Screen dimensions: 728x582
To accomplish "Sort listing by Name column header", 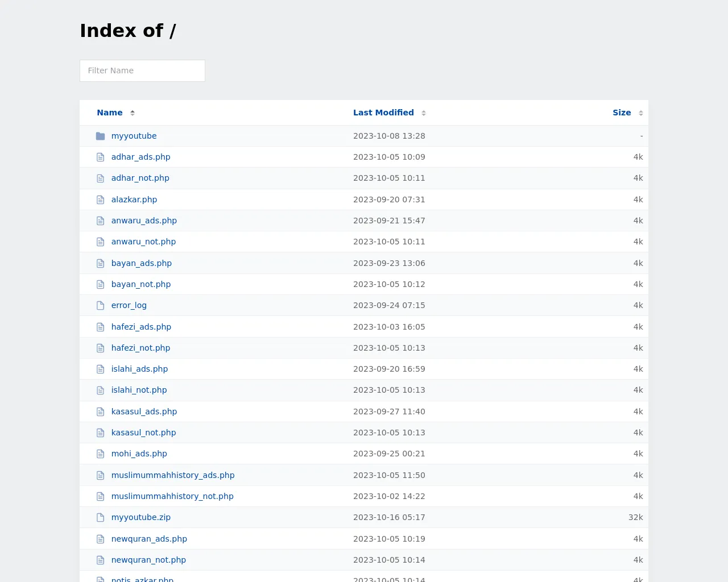I will click(x=110, y=113).
